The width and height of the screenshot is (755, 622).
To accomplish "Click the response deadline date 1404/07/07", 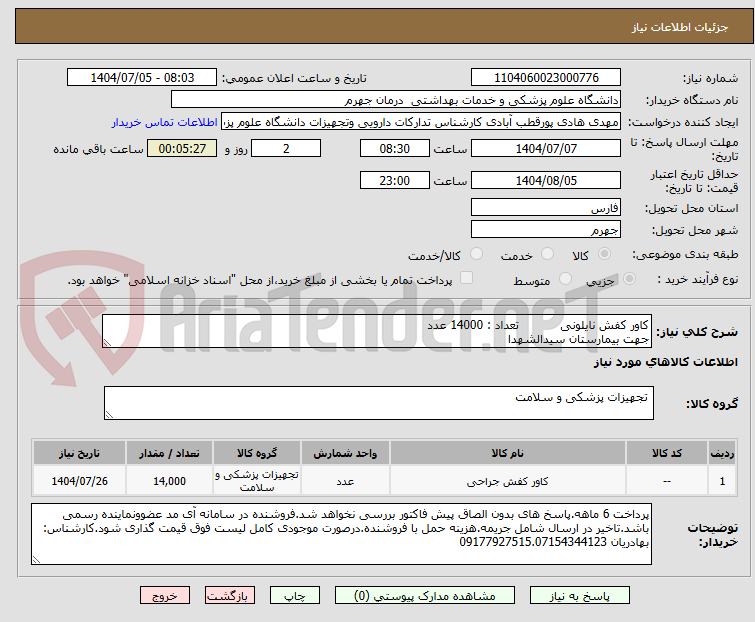I will click(546, 148).
